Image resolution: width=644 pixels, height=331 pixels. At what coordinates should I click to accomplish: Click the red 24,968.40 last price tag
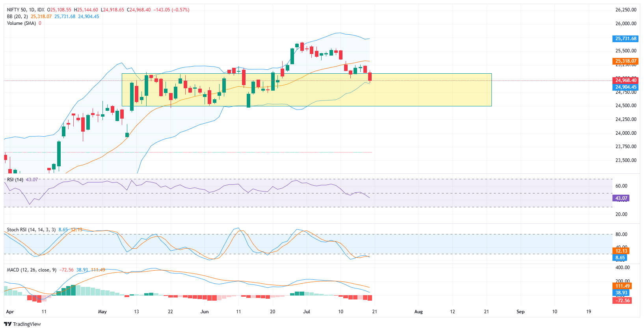[x=626, y=80]
